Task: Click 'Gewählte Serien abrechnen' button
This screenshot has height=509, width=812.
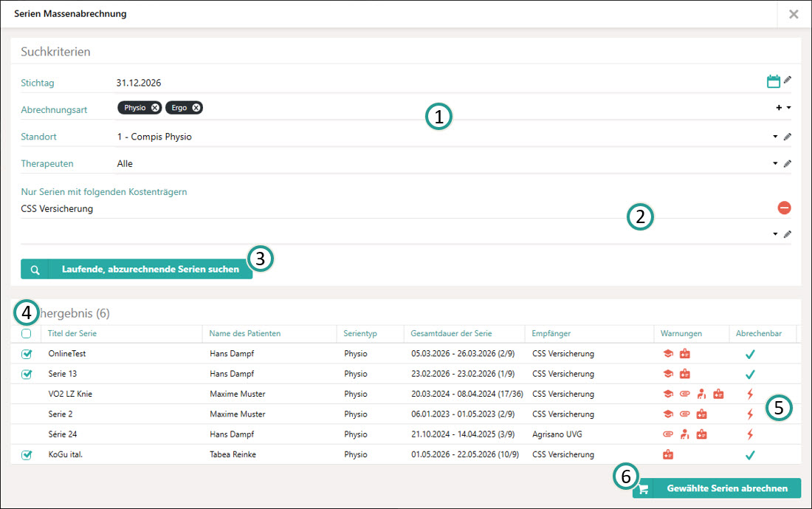Action: (717, 488)
